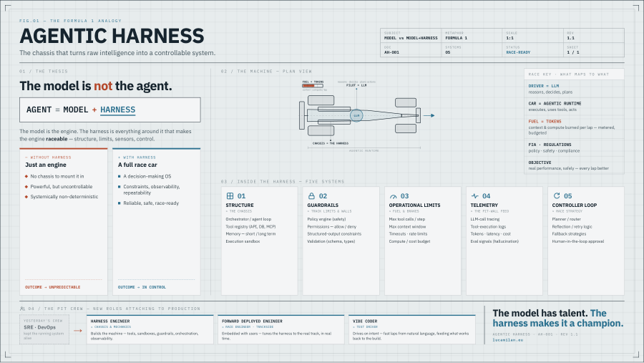Click the red arrow after SRE · DevOps
Screen dimensions: 644x363
coord(78,330)
